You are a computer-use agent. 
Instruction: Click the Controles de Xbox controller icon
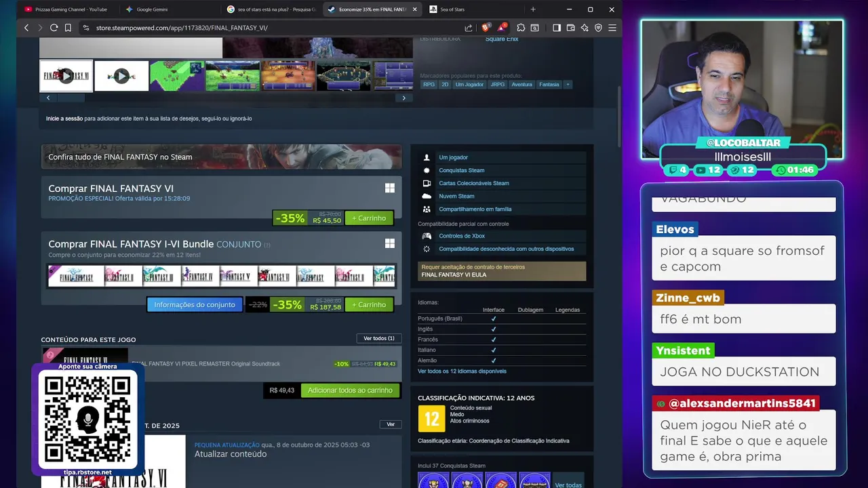pos(427,236)
